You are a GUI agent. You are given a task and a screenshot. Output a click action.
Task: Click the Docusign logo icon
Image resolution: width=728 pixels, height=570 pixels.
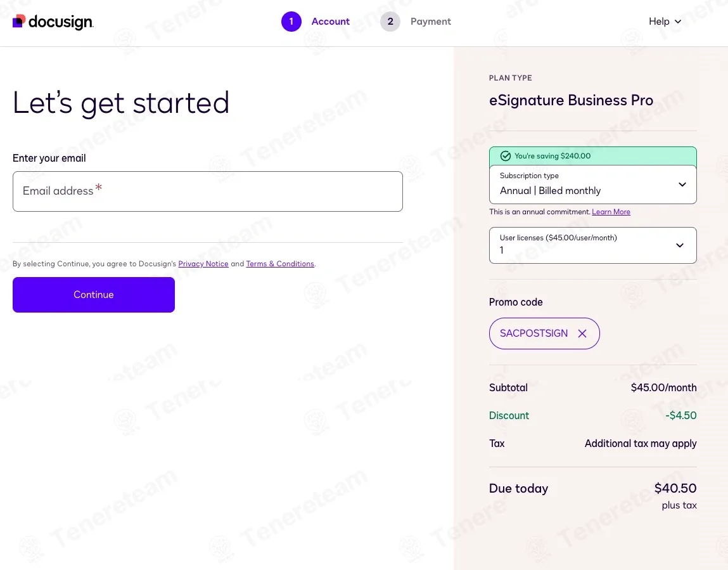[19, 21]
